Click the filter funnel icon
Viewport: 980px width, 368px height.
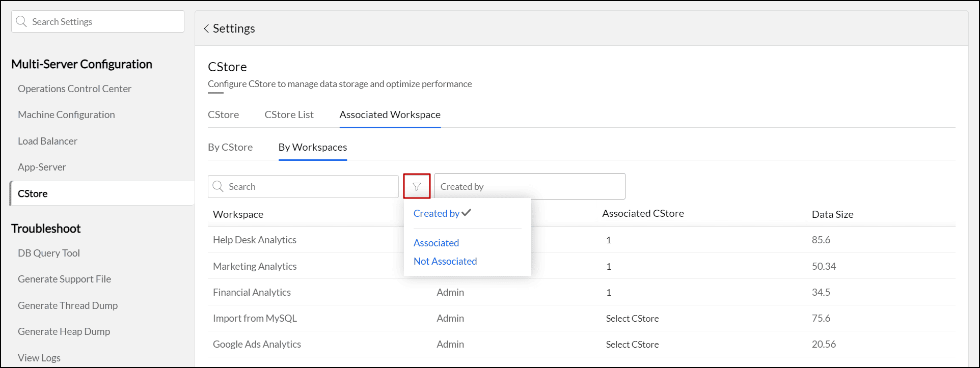[417, 187]
